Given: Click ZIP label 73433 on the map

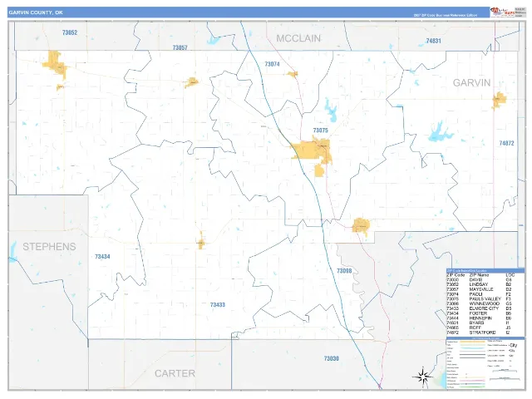Looking at the screenshot, I should [218, 305].
